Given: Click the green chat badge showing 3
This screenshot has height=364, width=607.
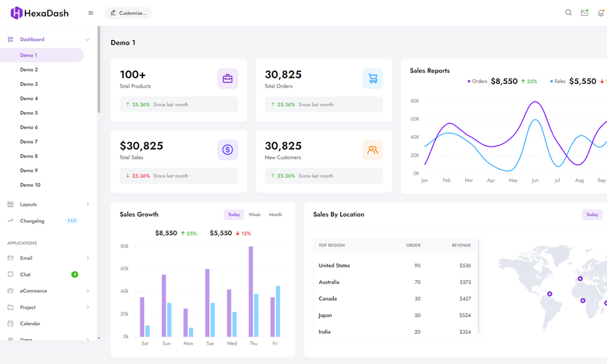Looking at the screenshot, I should click(x=75, y=274).
